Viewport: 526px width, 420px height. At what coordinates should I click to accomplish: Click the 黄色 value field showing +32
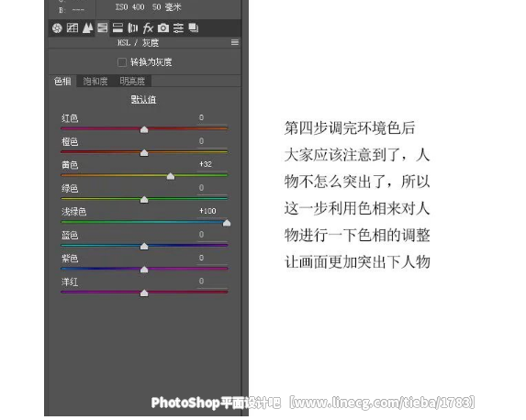pyautogui.click(x=212, y=164)
